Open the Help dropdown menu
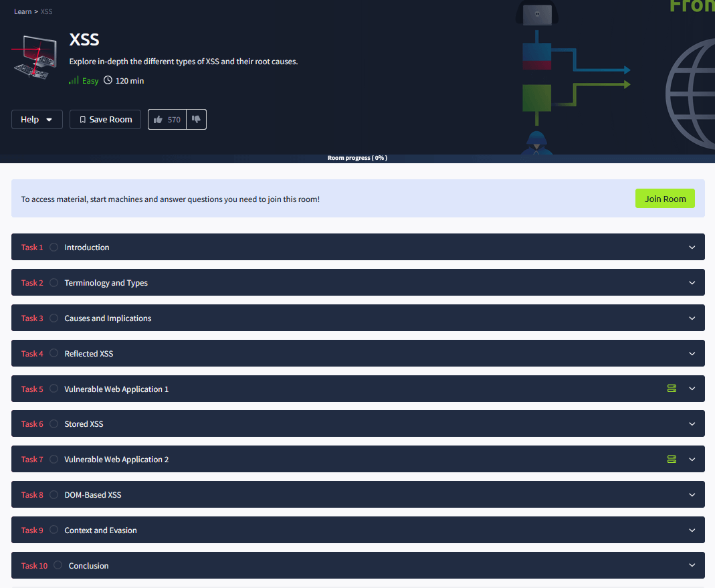The width and height of the screenshot is (715, 588). 37,120
